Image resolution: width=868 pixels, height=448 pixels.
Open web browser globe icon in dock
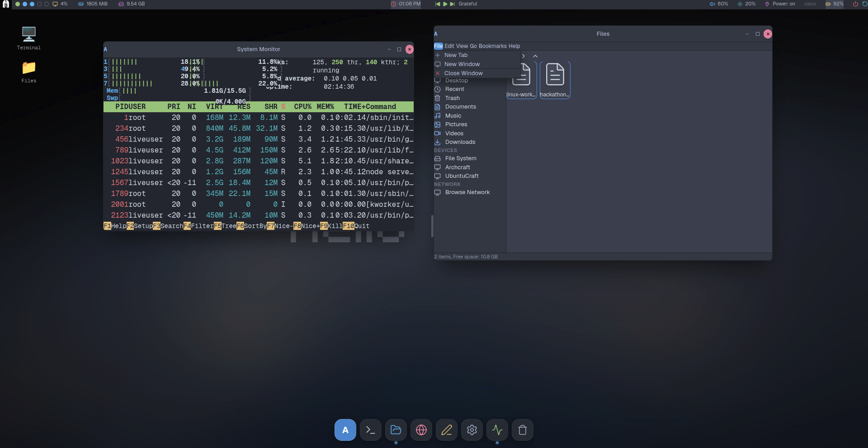pyautogui.click(x=421, y=430)
